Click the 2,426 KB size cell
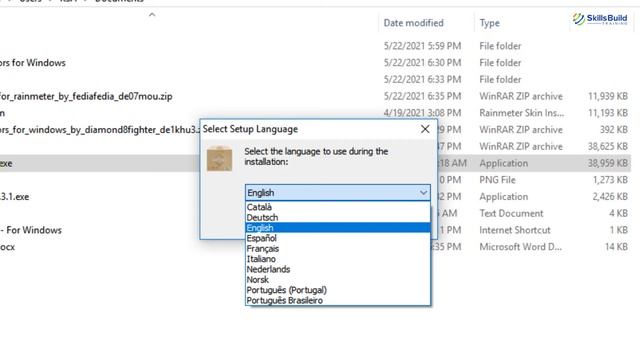640x360 pixels. [x=610, y=197]
